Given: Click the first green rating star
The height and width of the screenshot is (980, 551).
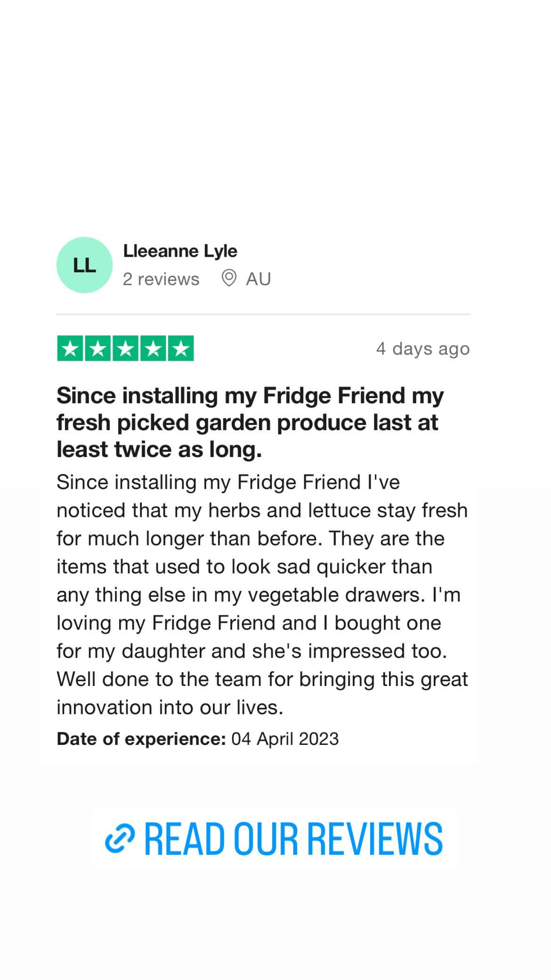Looking at the screenshot, I should coord(70,349).
